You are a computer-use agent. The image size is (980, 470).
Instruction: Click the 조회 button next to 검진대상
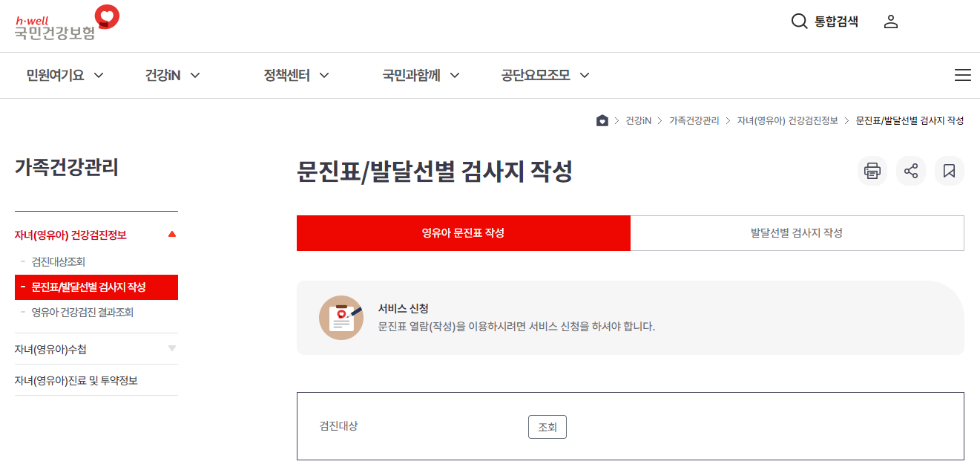coord(547,426)
